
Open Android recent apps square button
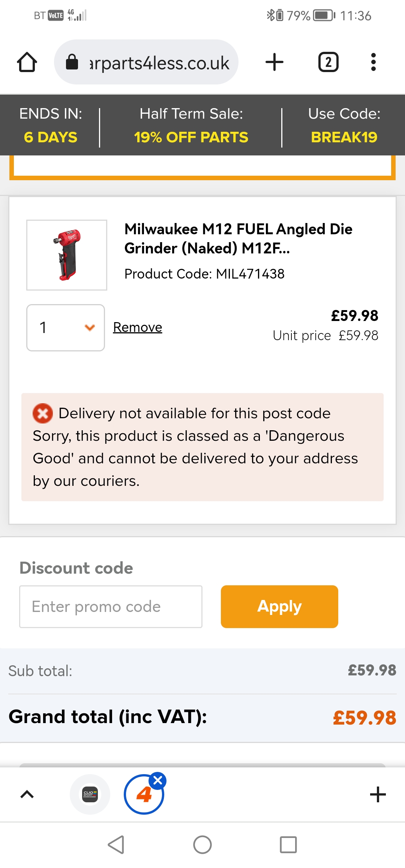(288, 845)
